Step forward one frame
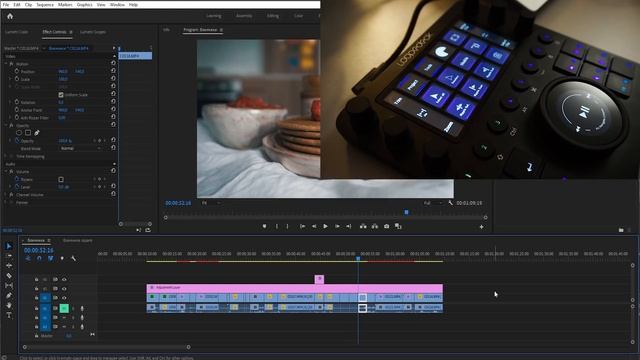The image size is (640, 360). [x=337, y=226]
